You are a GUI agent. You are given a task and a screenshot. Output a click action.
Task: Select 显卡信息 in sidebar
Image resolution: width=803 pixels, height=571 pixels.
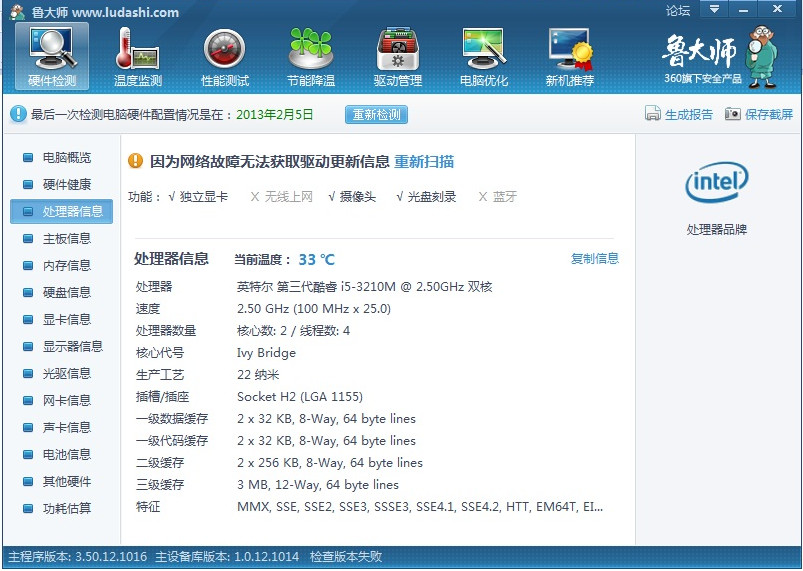(61, 320)
